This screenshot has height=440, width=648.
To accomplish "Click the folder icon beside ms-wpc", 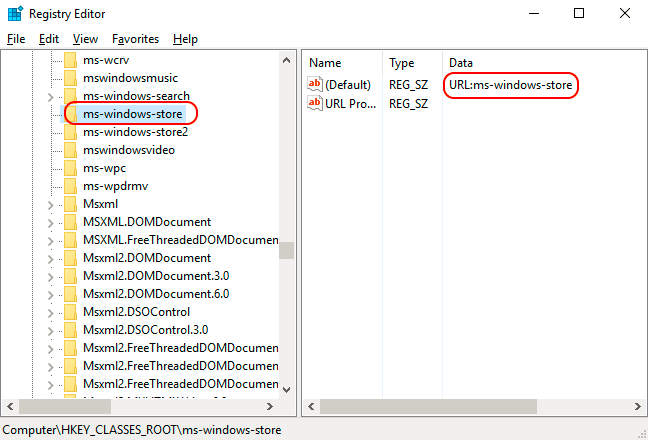I will (x=70, y=168).
